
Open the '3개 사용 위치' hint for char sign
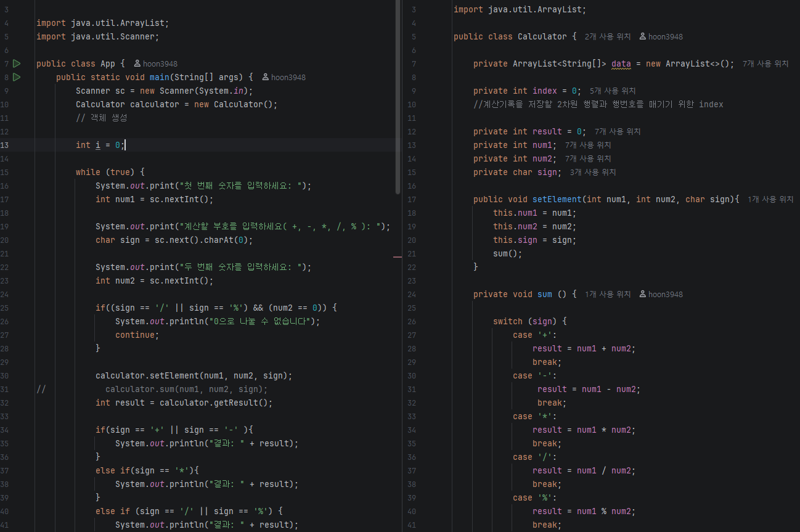[x=593, y=172]
